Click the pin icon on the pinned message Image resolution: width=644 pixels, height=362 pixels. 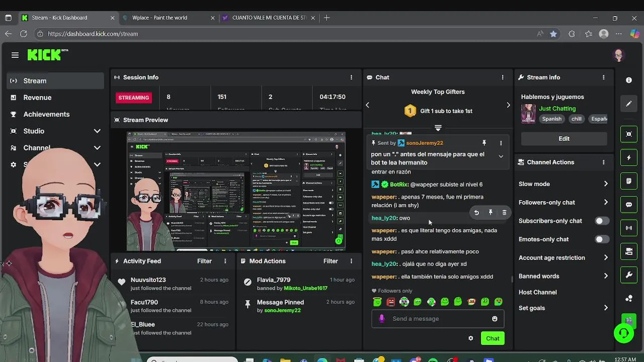click(484, 143)
